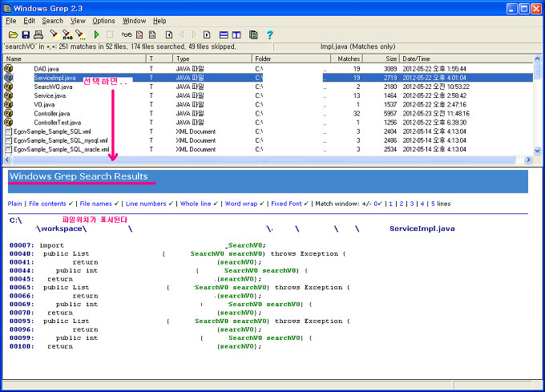Click the Open folder toolbar icon

[x=13, y=34]
